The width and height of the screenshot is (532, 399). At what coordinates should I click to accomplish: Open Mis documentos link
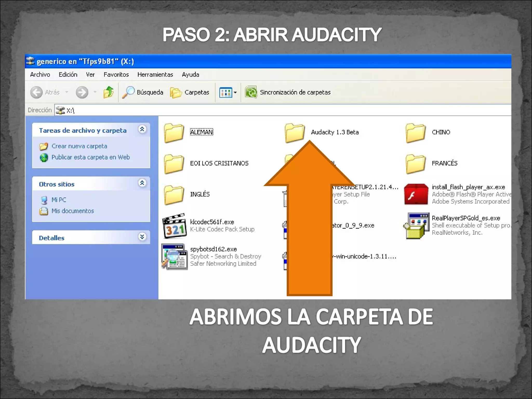[x=72, y=211]
